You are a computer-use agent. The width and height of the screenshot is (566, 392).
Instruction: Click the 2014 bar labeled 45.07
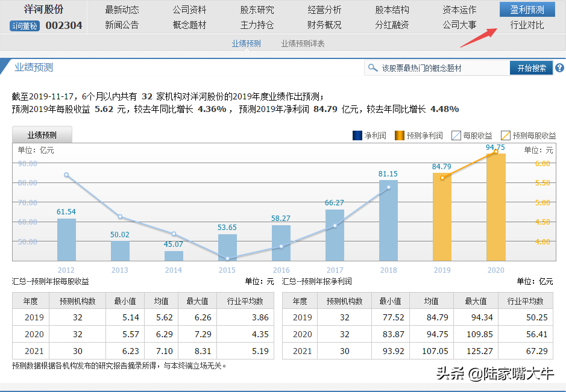click(174, 256)
